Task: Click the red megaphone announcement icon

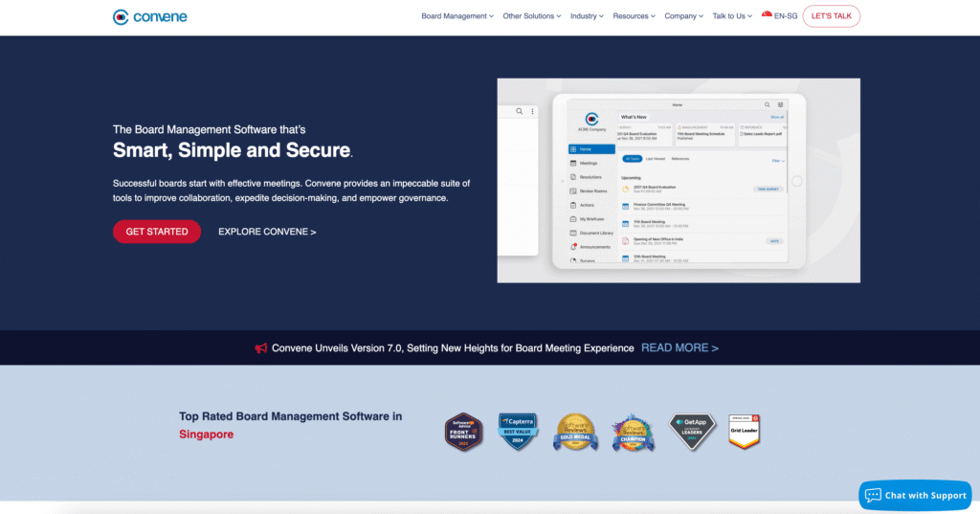Action: click(x=260, y=348)
